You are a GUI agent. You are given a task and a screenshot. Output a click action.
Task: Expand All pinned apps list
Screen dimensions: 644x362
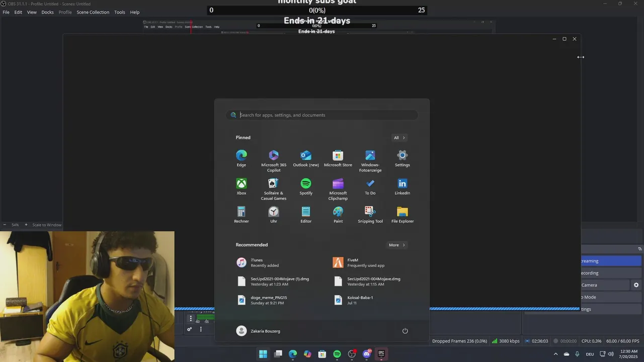(x=399, y=138)
